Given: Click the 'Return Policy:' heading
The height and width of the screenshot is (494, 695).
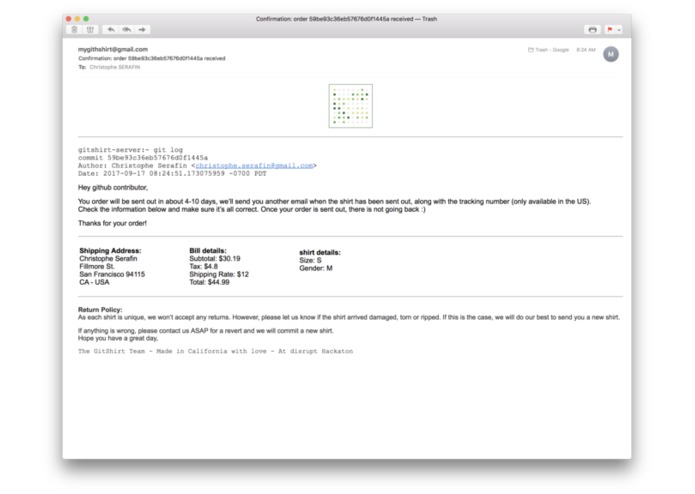Looking at the screenshot, I should coord(100,310).
